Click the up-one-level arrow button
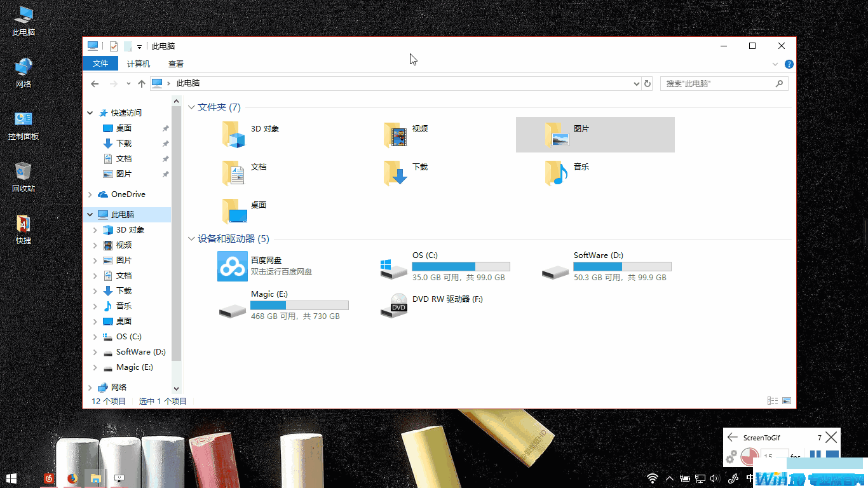The height and width of the screenshot is (488, 868). [x=142, y=83]
